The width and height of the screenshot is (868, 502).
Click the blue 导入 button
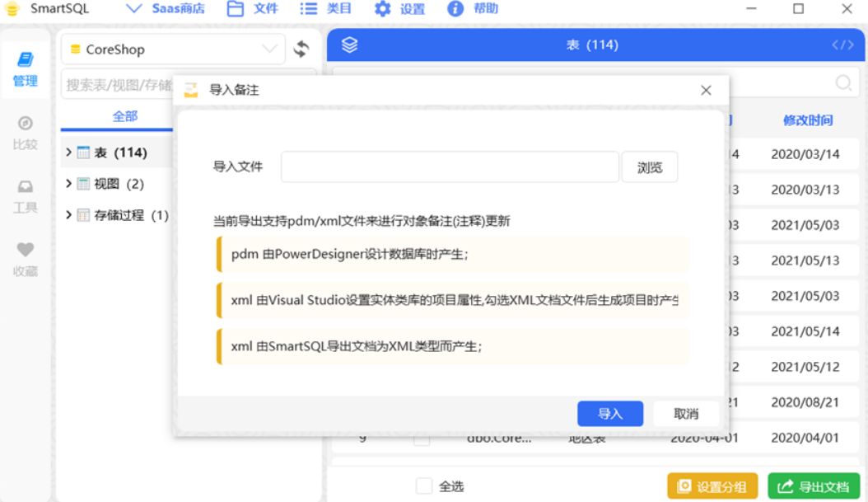610,413
